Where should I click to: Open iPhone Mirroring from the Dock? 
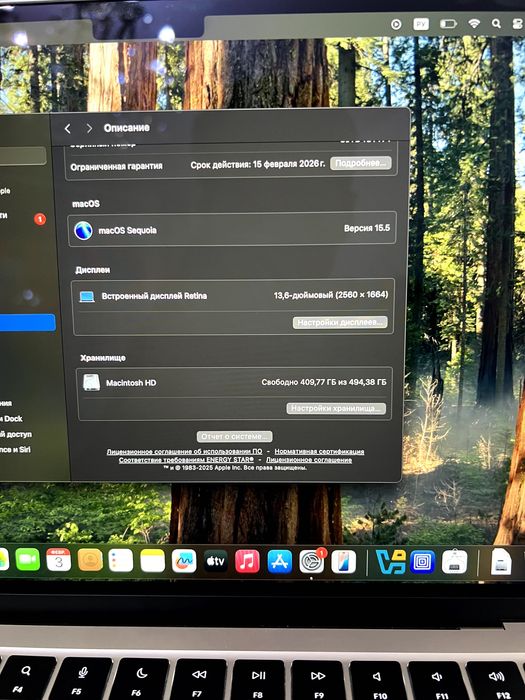coord(344,562)
